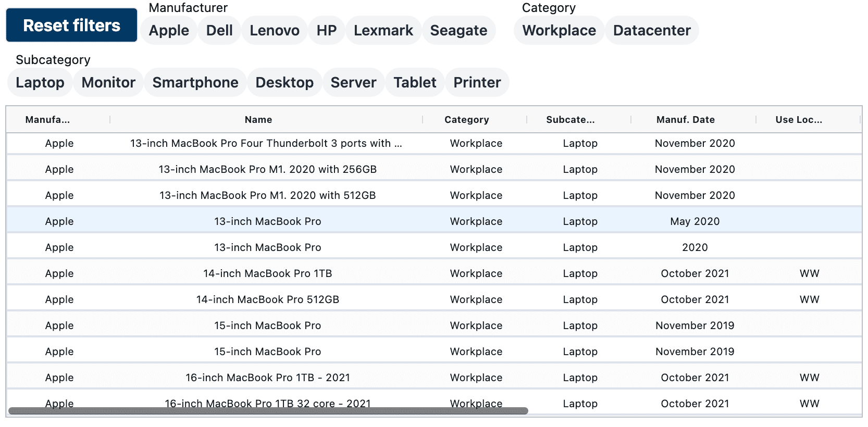Select the May 2020 13-inch MacBook Pro row
Screen dimensions: 868x427
(x=267, y=221)
